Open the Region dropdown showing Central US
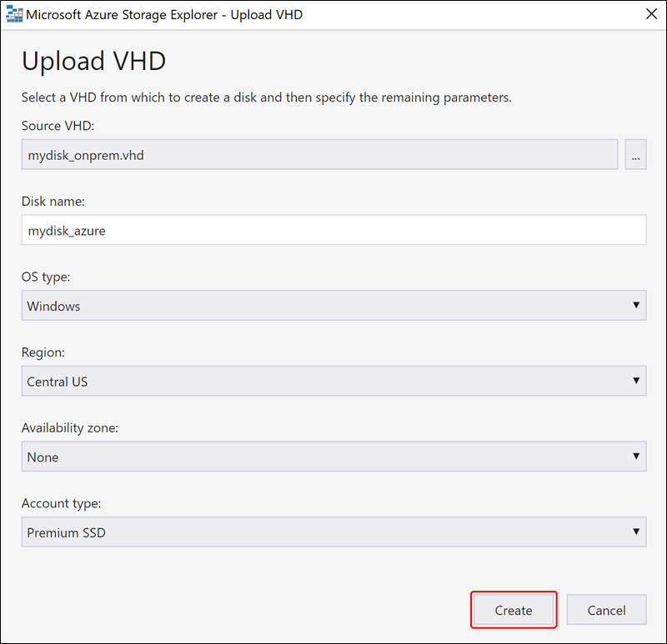 coord(334,381)
